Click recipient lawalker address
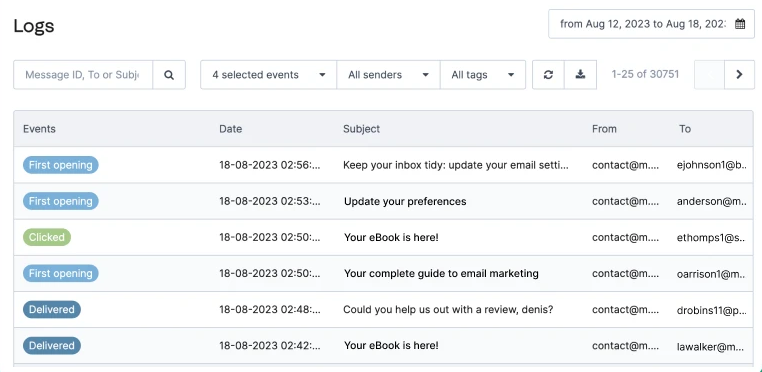 (x=710, y=346)
